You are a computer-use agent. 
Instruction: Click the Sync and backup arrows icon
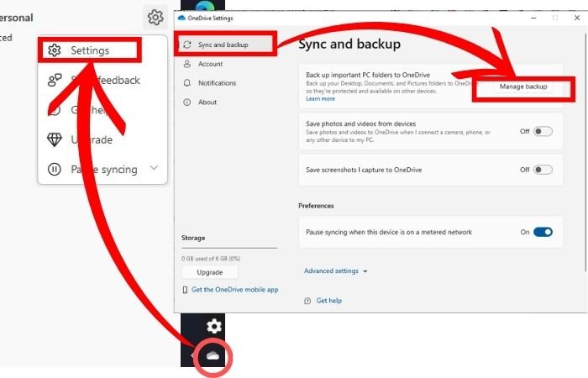[187, 45]
